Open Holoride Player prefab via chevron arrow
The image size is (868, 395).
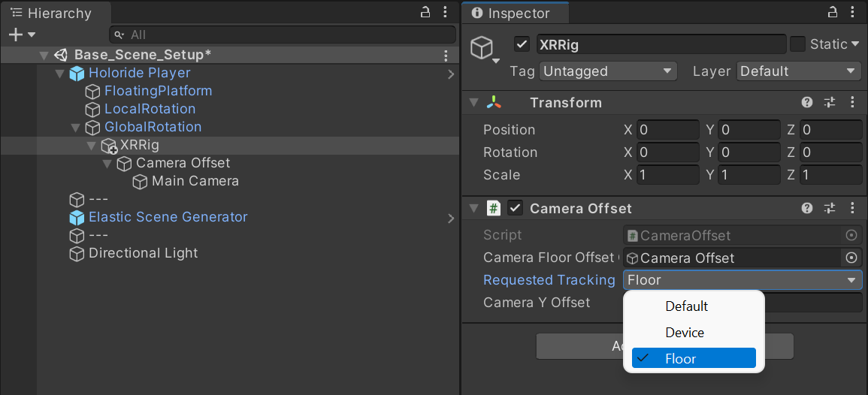point(451,74)
